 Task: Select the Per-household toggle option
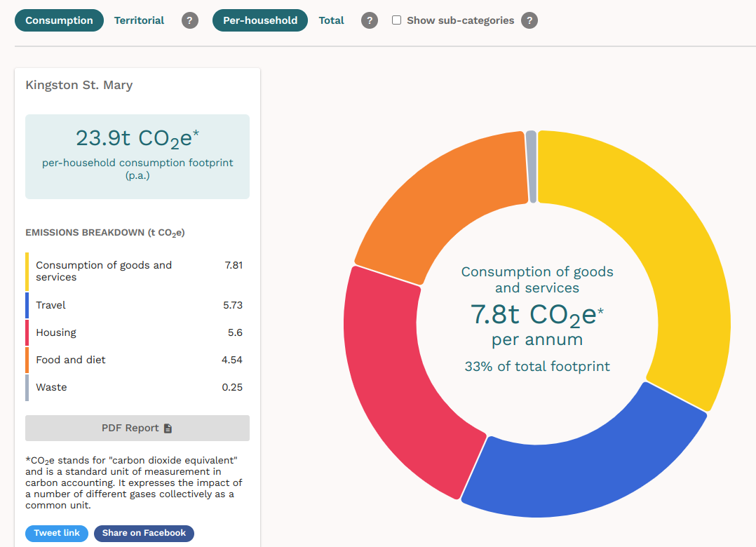[x=260, y=20]
